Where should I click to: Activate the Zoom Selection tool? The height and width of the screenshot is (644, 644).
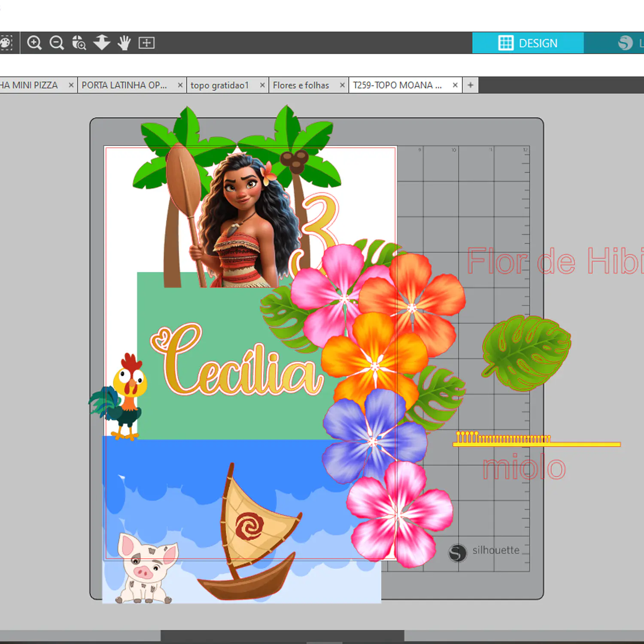tap(79, 43)
